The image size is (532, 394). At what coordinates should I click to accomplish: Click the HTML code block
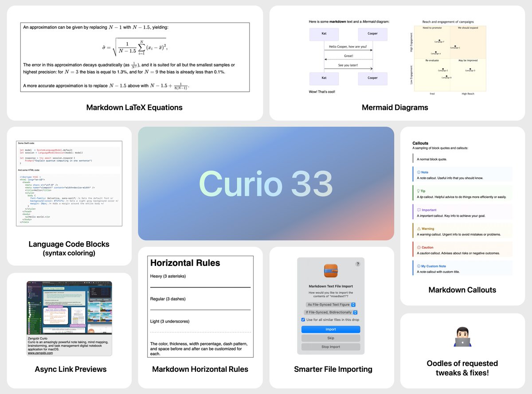(69, 199)
